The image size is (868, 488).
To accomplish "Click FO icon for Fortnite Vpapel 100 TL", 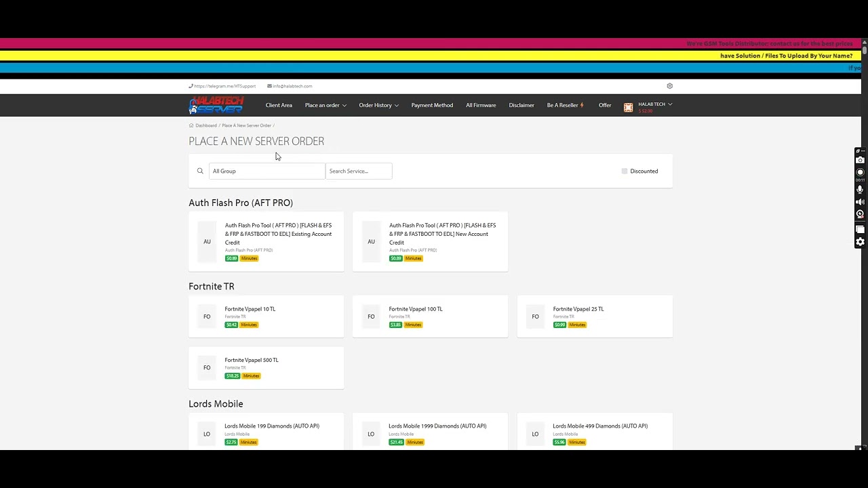I will click(371, 317).
